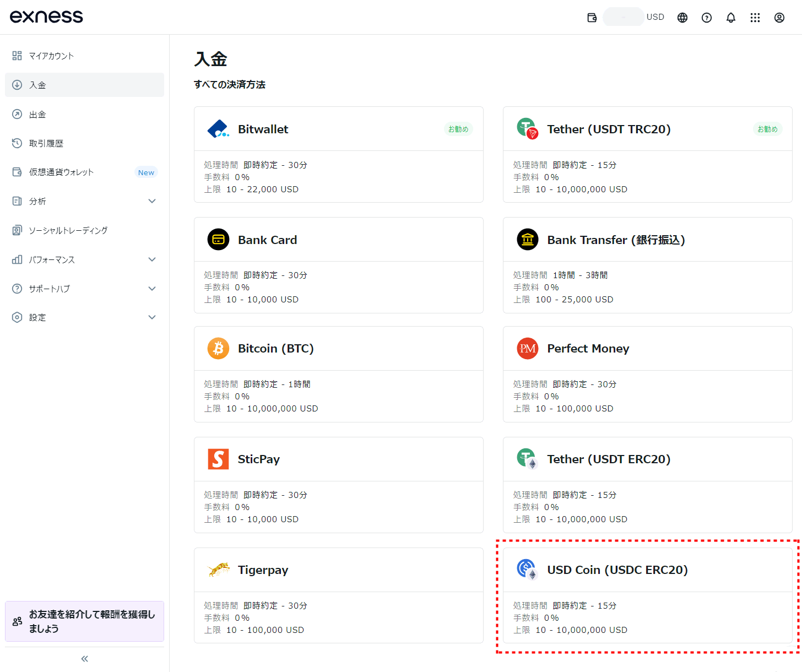The width and height of the screenshot is (802, 672).
Task: Open the USD balance selector
Action: [634, 17]
